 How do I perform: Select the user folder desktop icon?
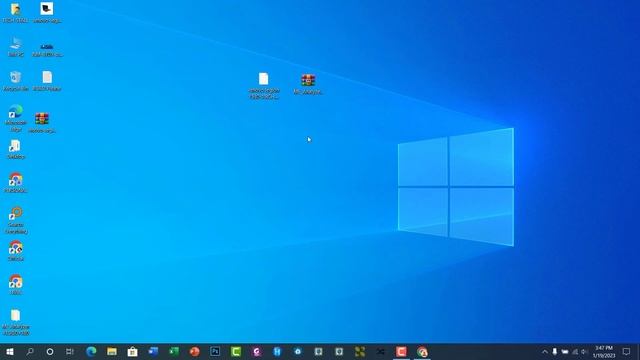(x=16, y=13)
